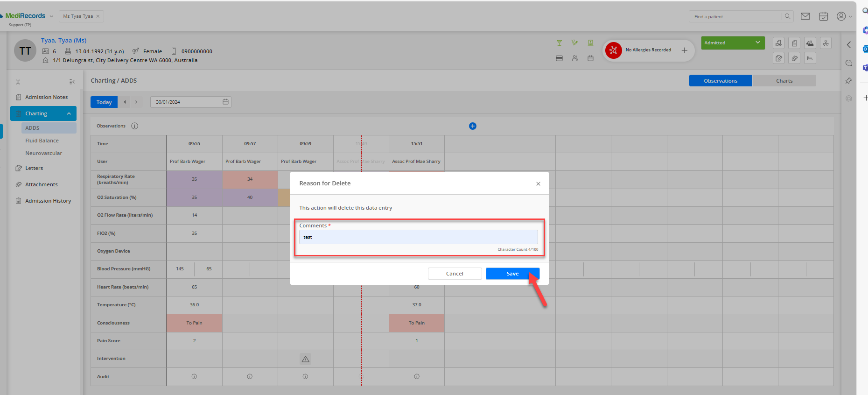Image resolution: width=868 pixels, height=395 pixels.
Task: Switch to the Charts tab
Action: (784, 81)
